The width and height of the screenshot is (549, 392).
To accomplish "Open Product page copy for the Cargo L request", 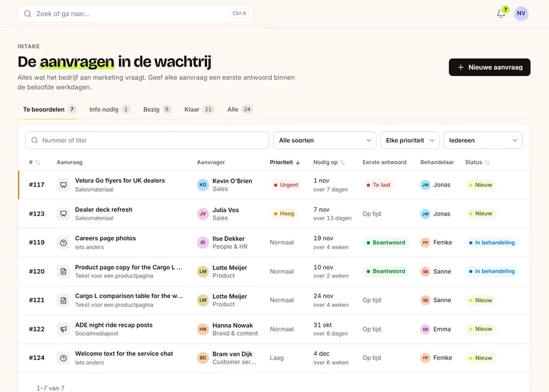I will tap(128, 267).
